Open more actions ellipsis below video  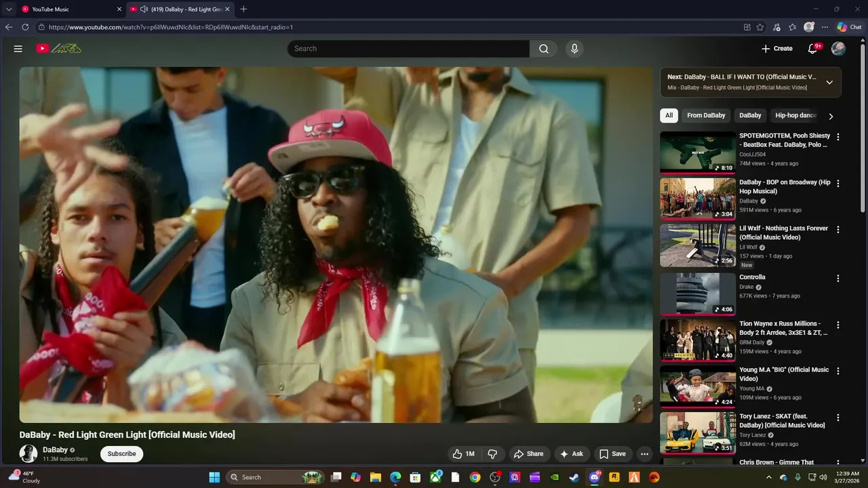(645, 454)
